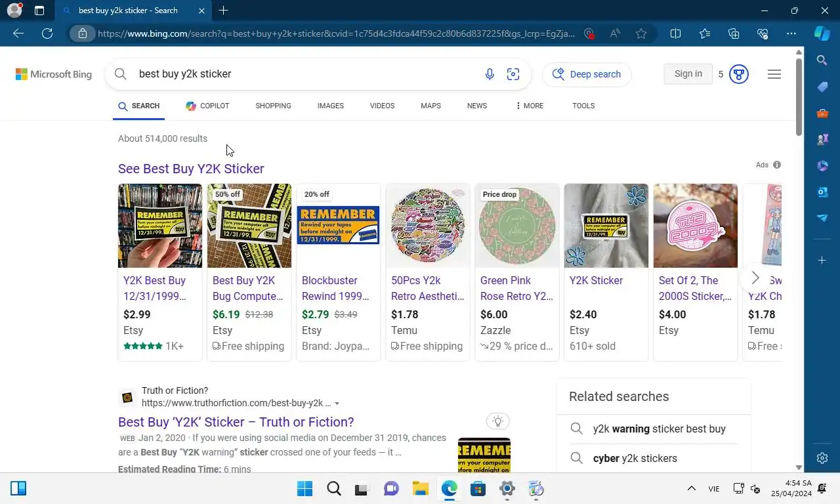This screenshot has height=504, width=840.
Task: Select related search cyber y2k stickers
Action: click(635, 458)
